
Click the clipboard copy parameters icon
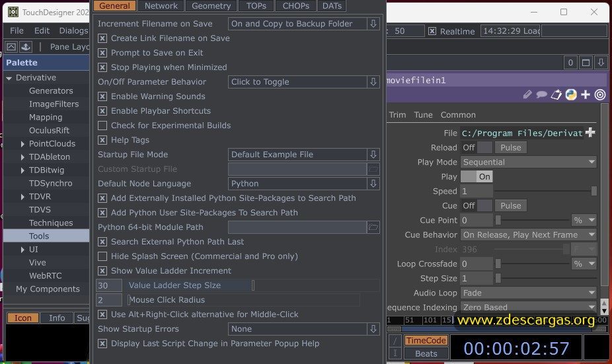tap(556, 94)
